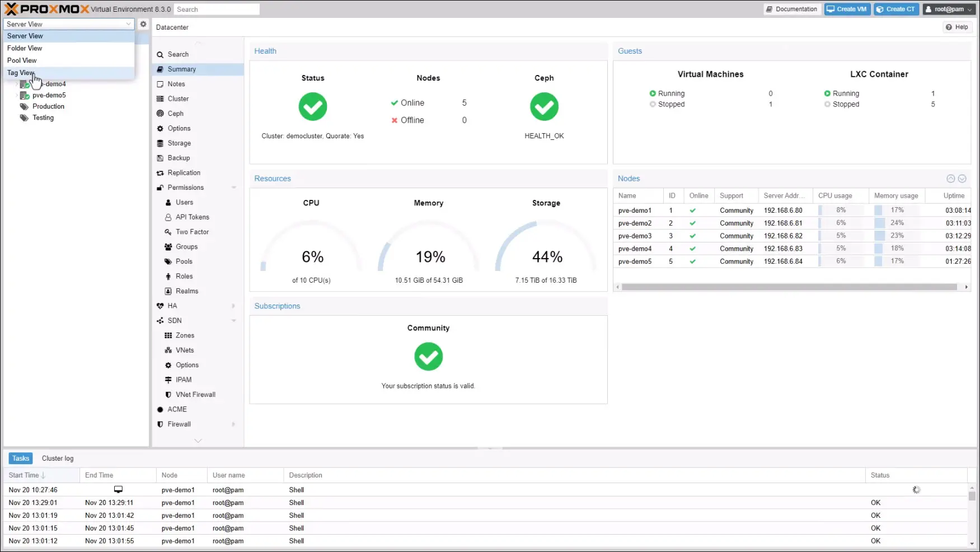
Task: Click the Nodes table horizontal scrollbar
Action: [789, 287]
